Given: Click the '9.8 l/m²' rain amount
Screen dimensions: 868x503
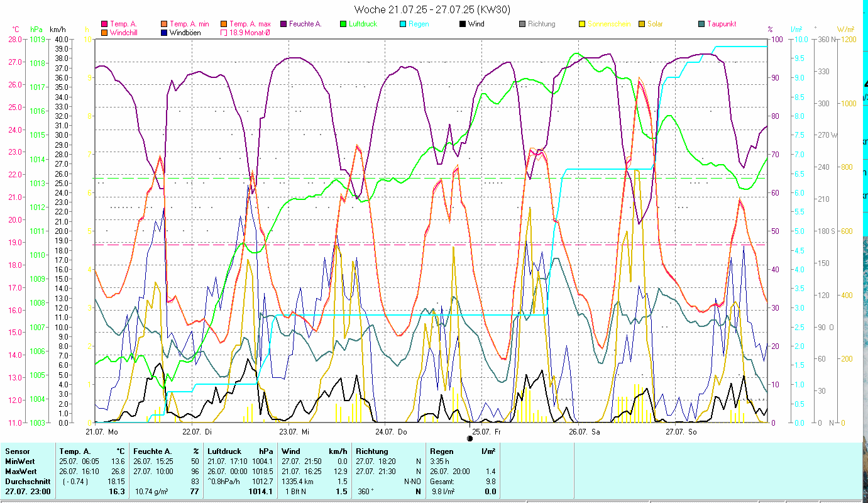Looking at the screenshot, I should [x=444, y=492].
